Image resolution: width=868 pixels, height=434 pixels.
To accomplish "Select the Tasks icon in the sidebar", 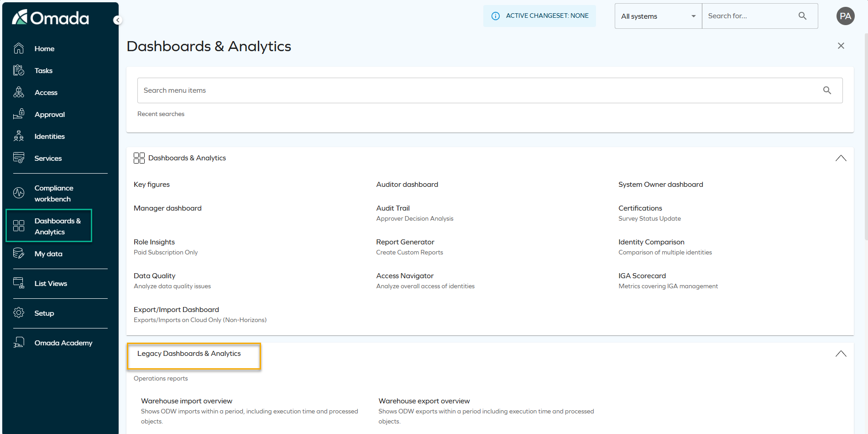I will pyautogui.click(x=19, y=70).
